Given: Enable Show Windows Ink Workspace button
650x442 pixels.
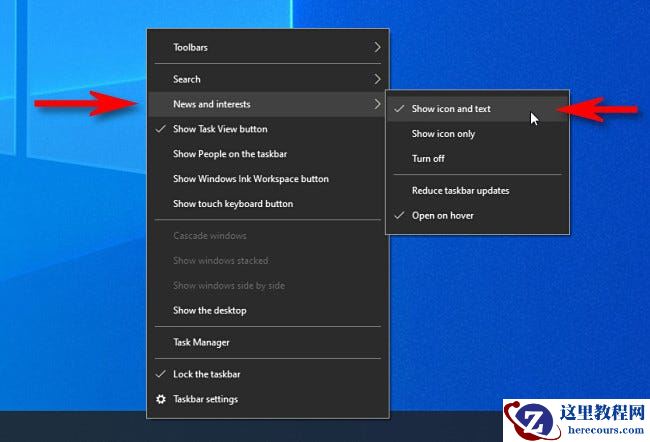Looking at the screenshot, I should click(268, 179).
